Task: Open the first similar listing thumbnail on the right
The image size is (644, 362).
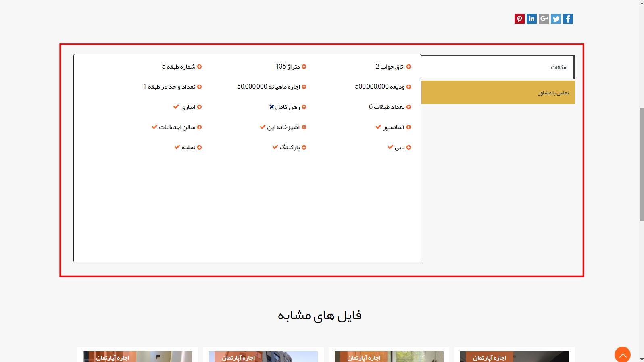Action: pyautogui.click(x=515, y=356)
